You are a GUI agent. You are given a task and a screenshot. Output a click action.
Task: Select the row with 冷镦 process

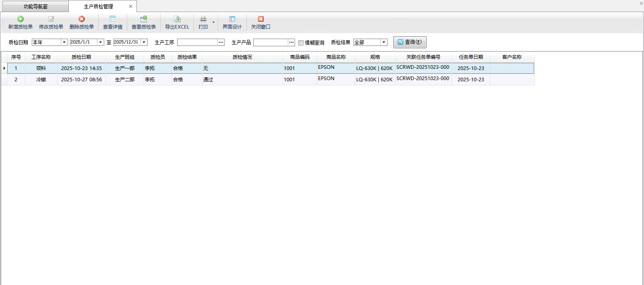coord(41,80)
